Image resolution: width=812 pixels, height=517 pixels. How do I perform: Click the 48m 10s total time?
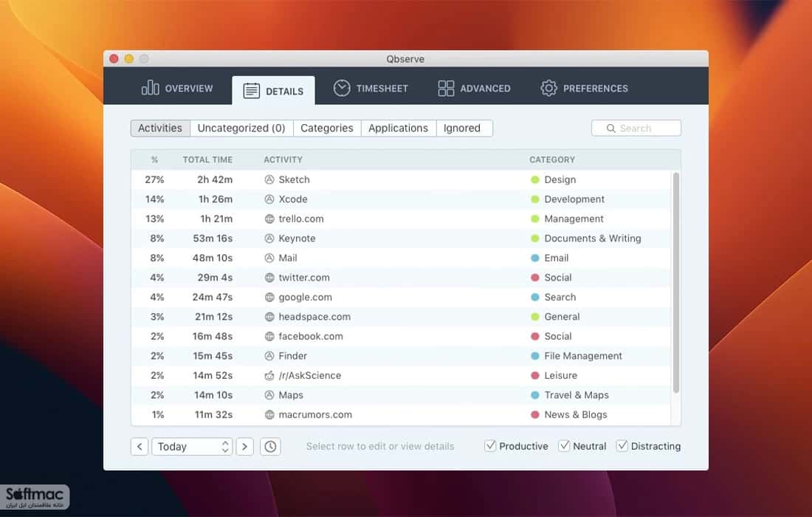(213, 258)
